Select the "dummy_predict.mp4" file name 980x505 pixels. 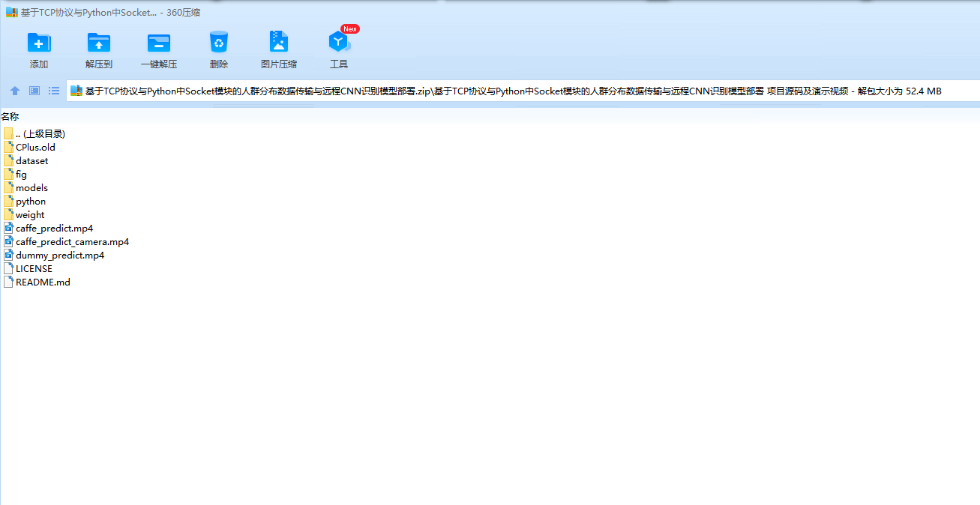pyautogui.click(x=60, y=255)
